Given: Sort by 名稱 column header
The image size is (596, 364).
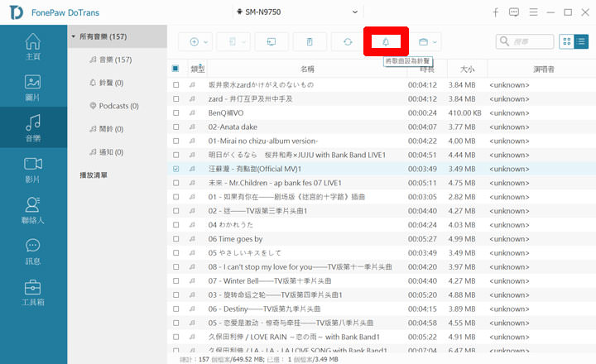Looking at the screenshot, I should point(307,69).
